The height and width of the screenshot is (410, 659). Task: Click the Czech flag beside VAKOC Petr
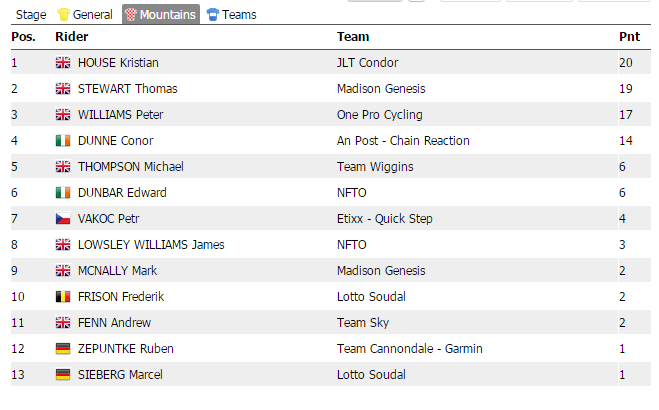62,219
